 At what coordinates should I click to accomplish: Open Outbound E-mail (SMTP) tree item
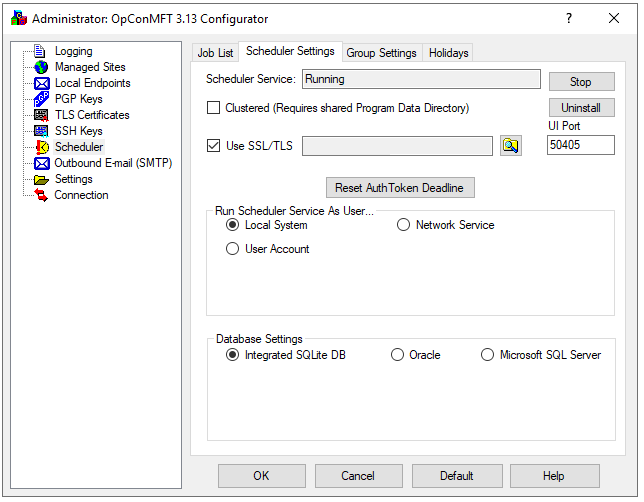coord(113,163)
